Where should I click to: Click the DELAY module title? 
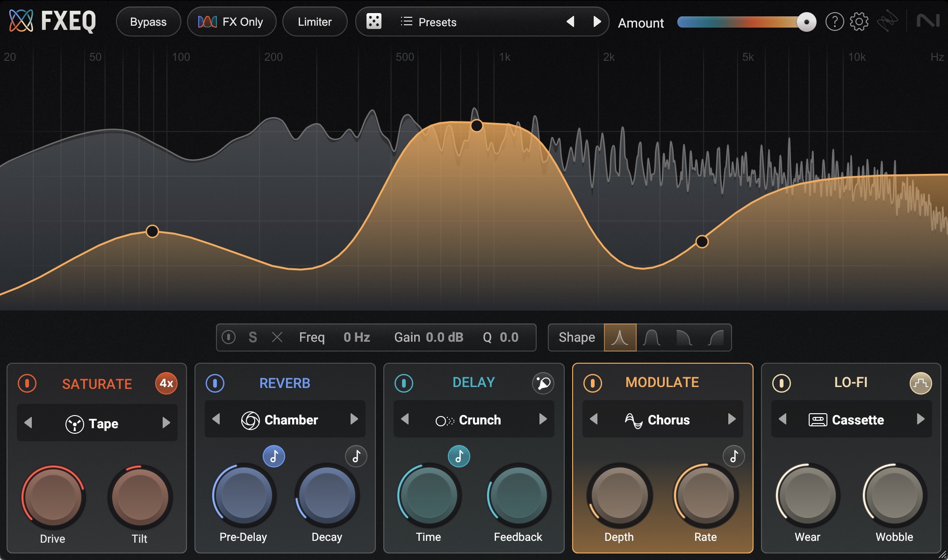(x=474, y=382)
